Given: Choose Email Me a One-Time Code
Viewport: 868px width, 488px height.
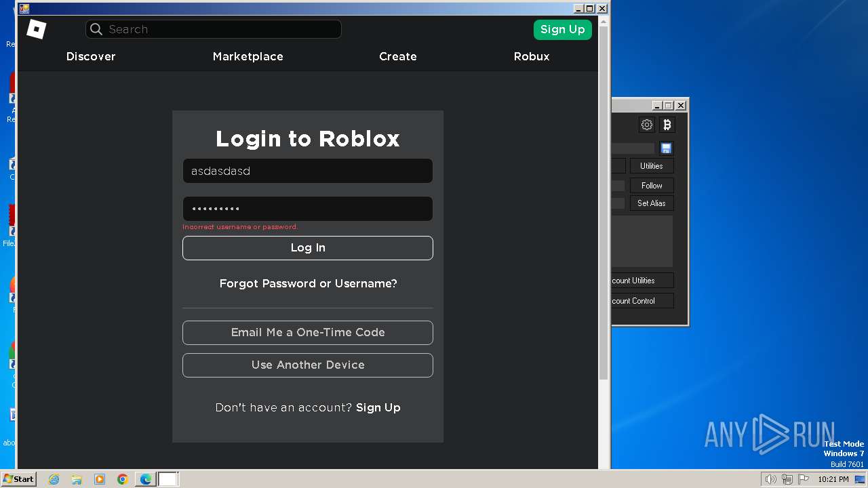Looking at the screenshot, I should [308, 333].
